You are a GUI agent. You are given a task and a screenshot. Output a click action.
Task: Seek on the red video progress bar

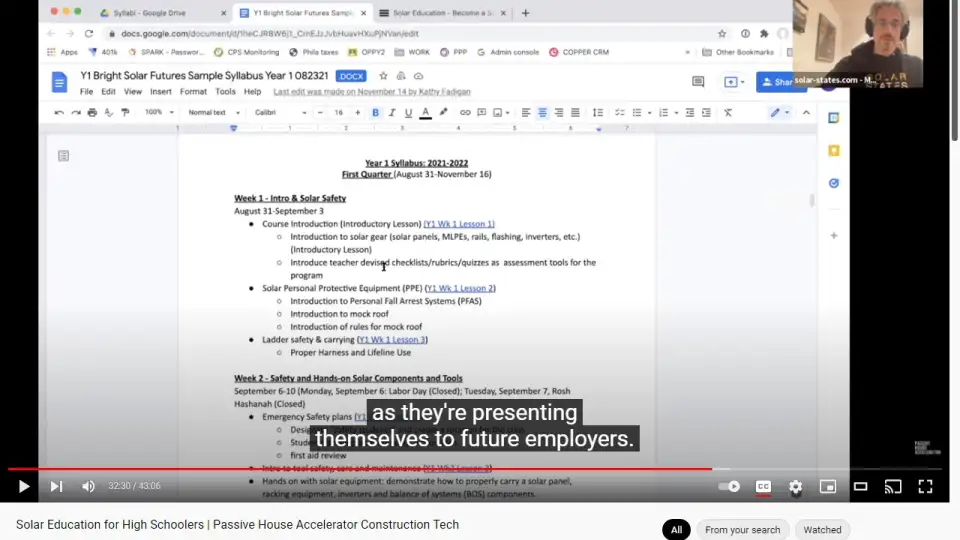point(400,468)
